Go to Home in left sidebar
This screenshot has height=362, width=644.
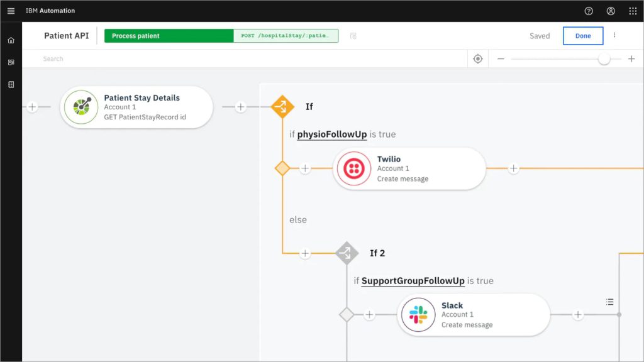(x=11, y=40)
